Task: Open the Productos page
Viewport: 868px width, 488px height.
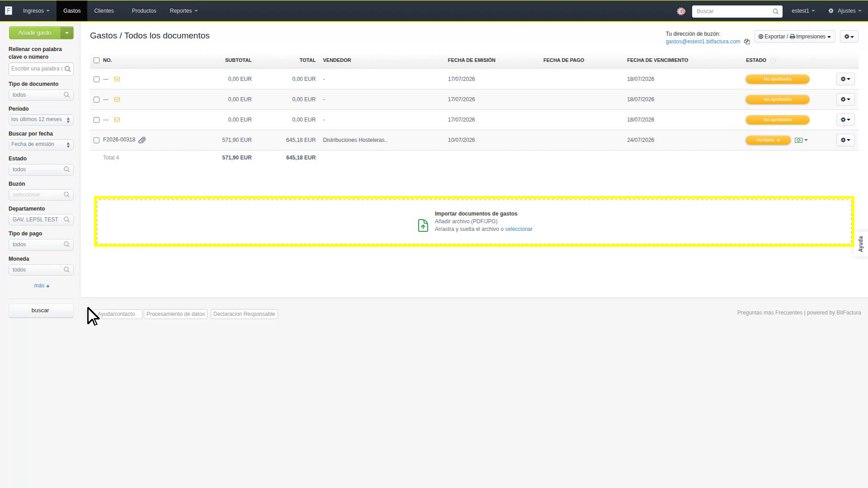Action: point(144,11)
